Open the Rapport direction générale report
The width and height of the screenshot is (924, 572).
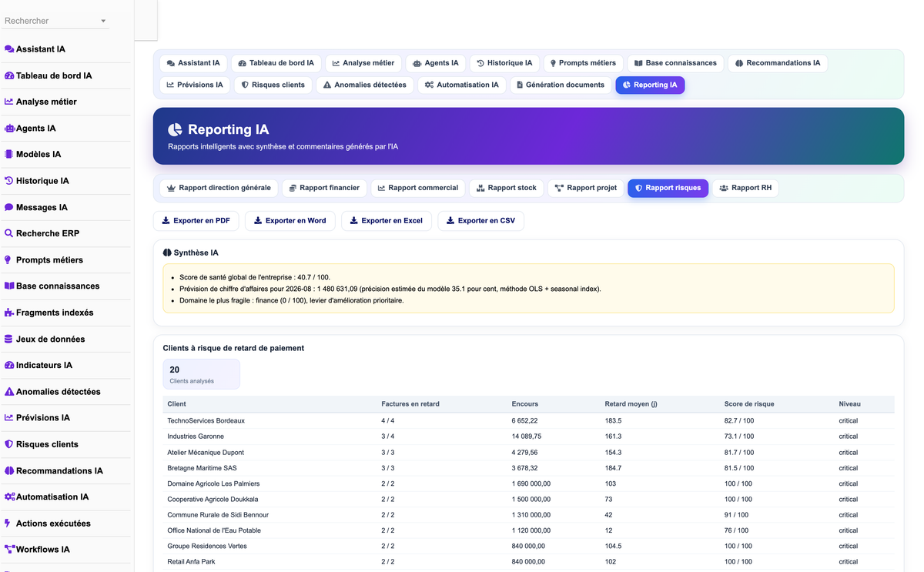[219, 188]
